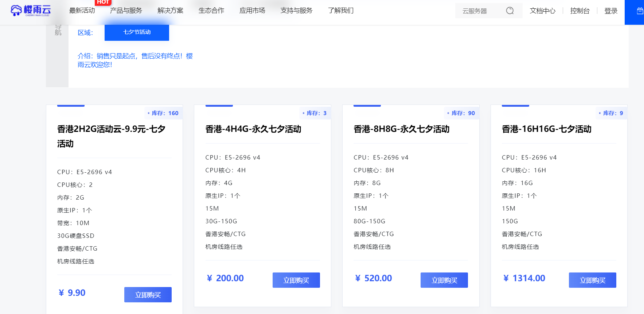Buy the 1314.00 yuan 16H16G plan
Screen dimensions: 644x314
coord(593,280)
